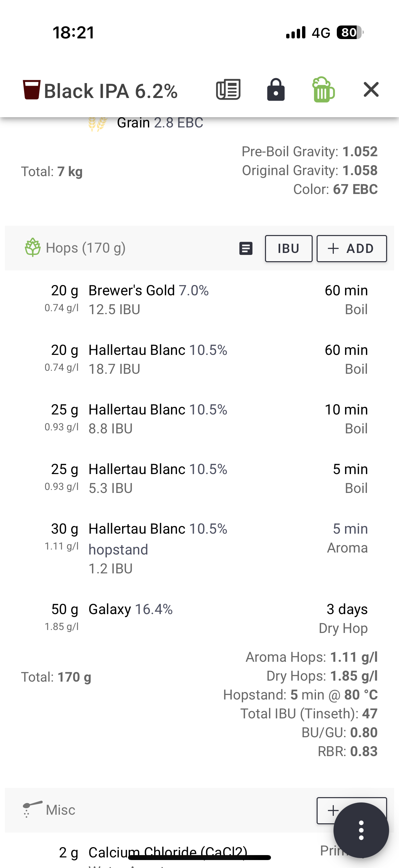Tap the Total IBU (Tinseth) value

(x=370, y=714)
